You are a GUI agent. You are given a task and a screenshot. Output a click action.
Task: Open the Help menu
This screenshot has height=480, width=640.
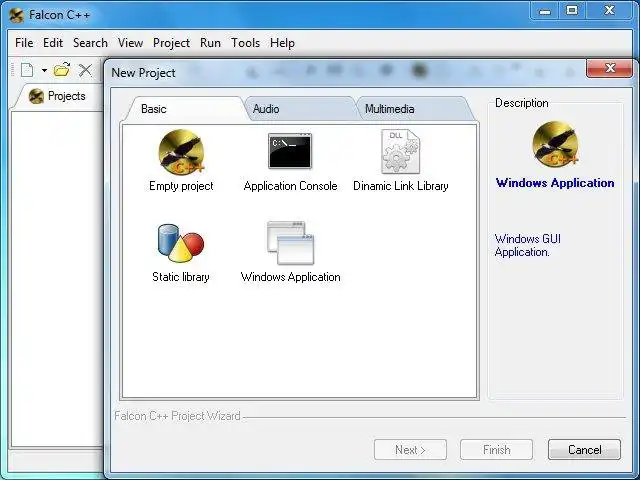pyautogui.click(x=282, y=42)
